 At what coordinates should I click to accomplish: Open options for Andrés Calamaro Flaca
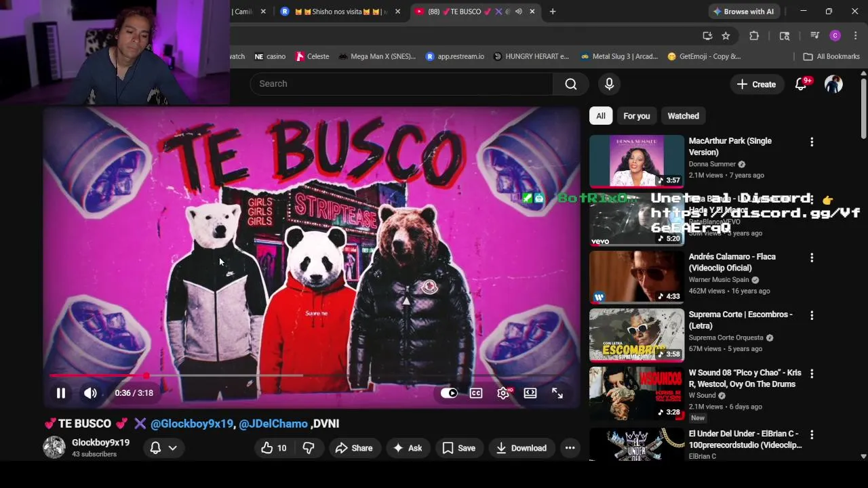click(x=812, y=258)
